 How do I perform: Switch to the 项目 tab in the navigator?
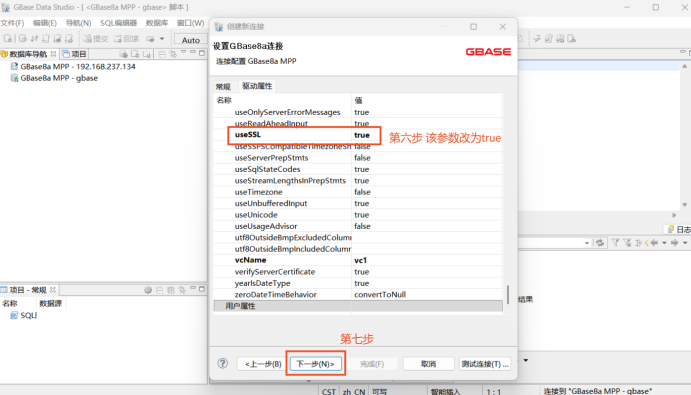tap(75, 54)
